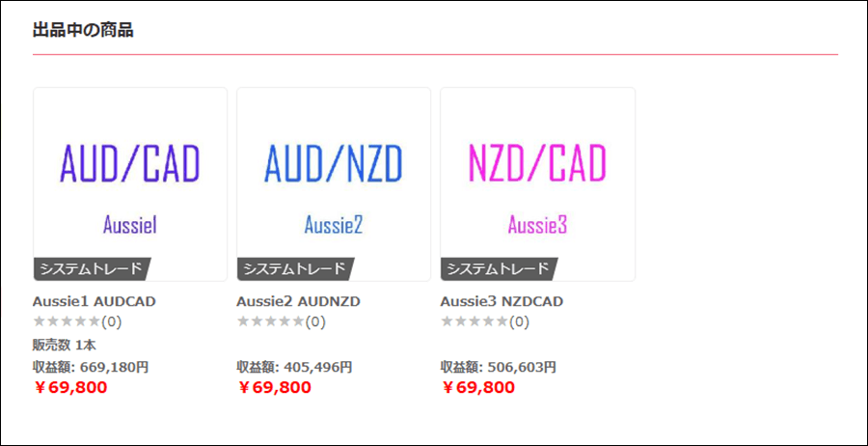Click the システムトレード badge on Aussie3
Viewport: 868px width, 446px height.
click(x=500, y=269)
